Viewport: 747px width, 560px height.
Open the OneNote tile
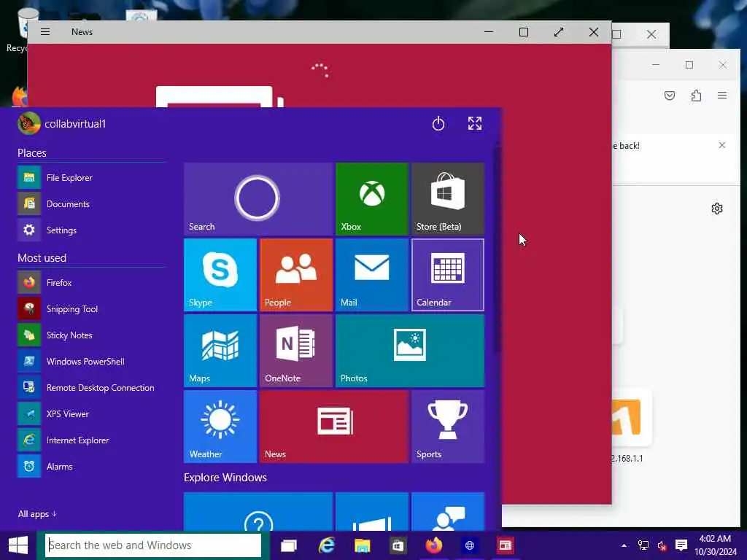pyautogui.click(x=296, y=351)
